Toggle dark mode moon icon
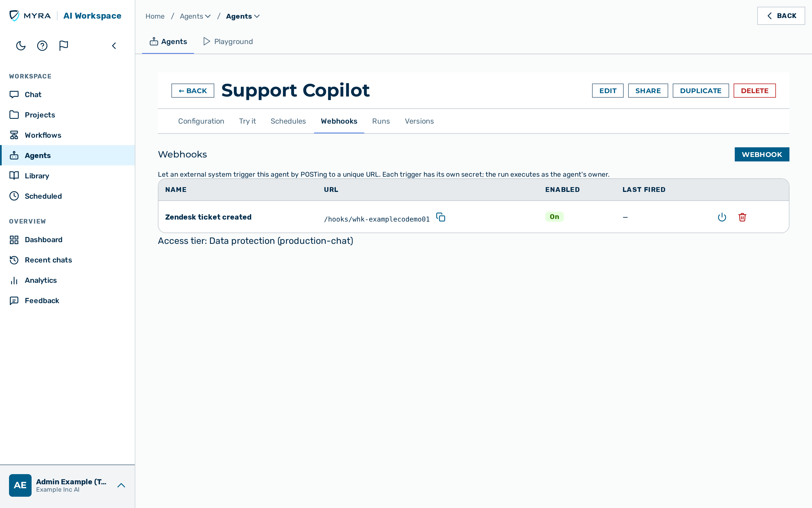Screen dimensions: 812x508 [21, 46]
